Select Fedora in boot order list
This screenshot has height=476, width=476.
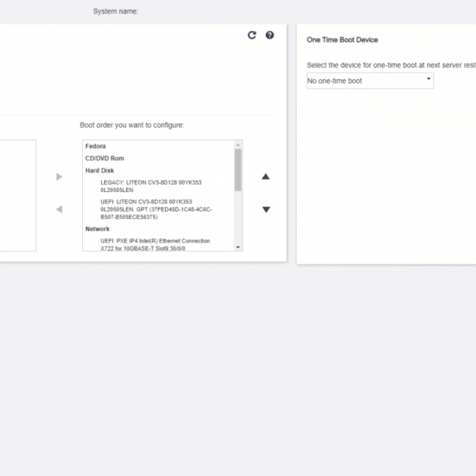(x=96, y=146)
